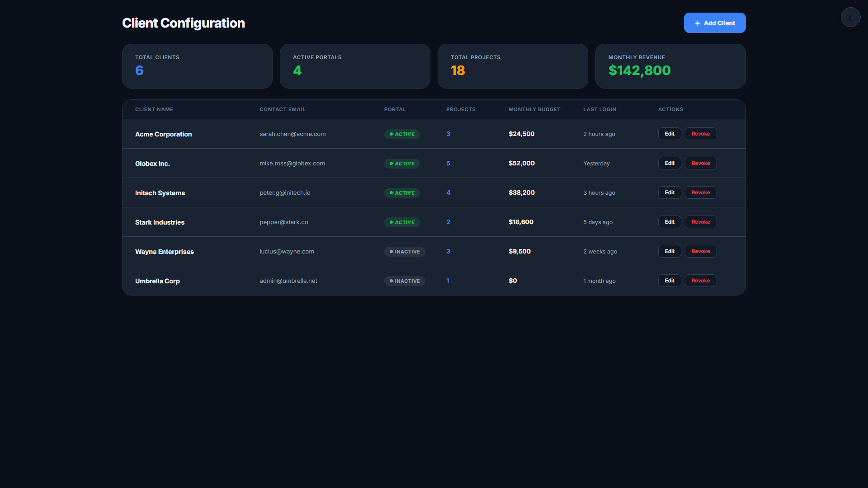The image size is (868, 488).
Task: Select the Globex Inc. projects count 5
Action: tap(448, 163)
